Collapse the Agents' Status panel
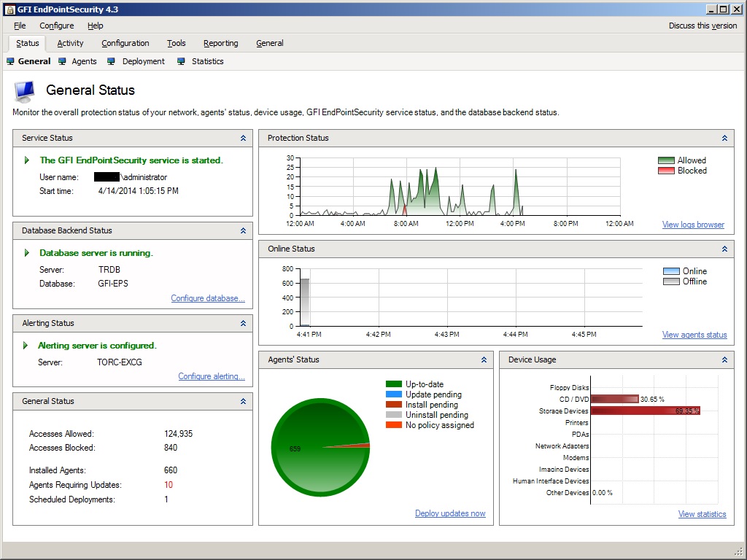This screenshot has height=560, width=747. (484, 359)
